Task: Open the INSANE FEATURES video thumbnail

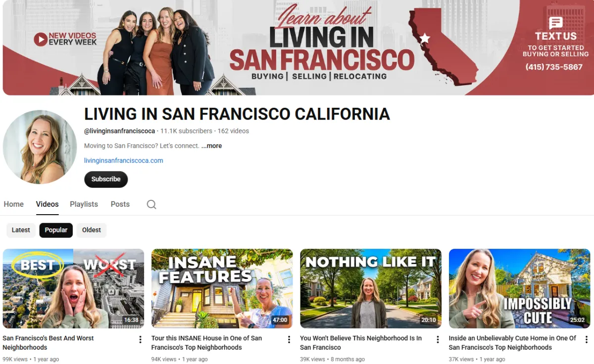Action: (222, 288)
